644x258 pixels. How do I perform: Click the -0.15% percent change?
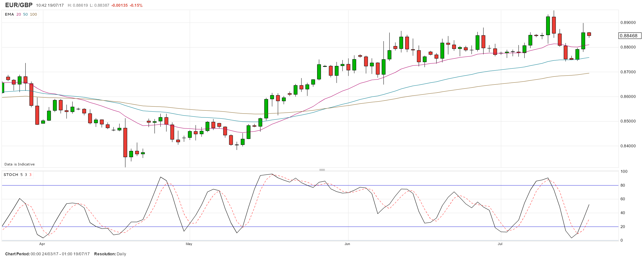coord(136,5)
